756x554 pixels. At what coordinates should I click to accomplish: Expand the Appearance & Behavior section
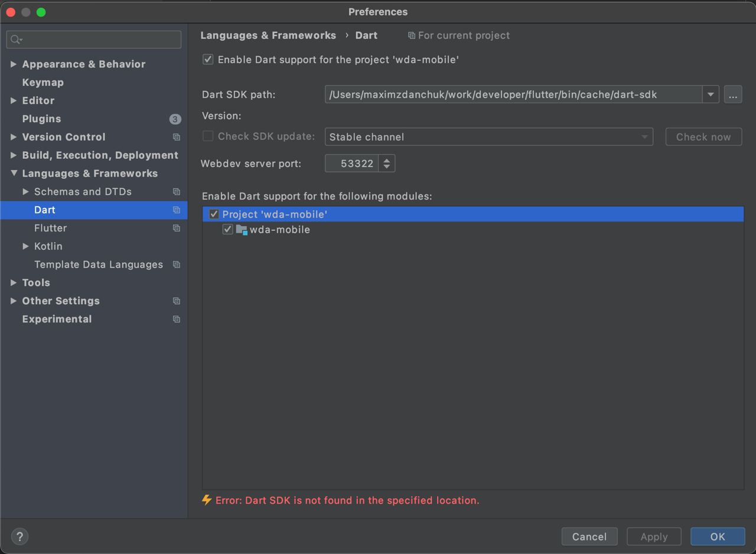point(14,64)
